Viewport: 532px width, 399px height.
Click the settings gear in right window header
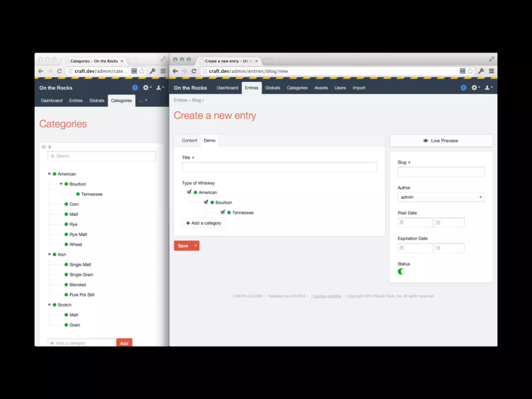tap(475, 88)
